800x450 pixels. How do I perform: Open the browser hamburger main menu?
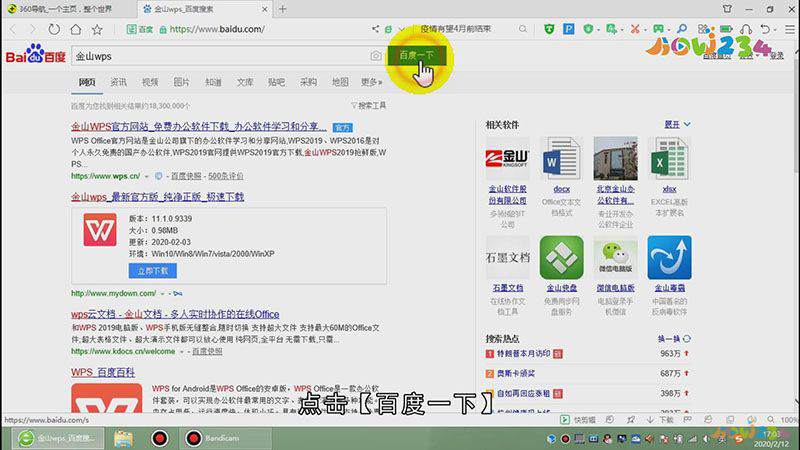[789, 29]
